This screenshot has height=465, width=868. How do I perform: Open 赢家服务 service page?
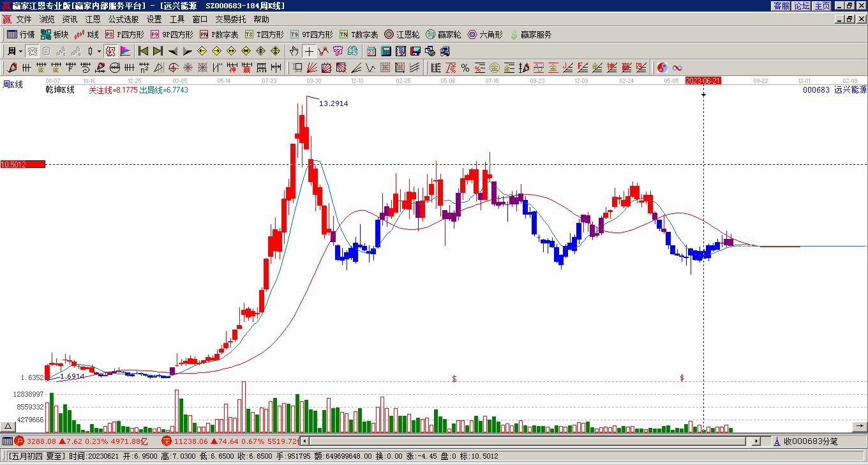(530, 34)
